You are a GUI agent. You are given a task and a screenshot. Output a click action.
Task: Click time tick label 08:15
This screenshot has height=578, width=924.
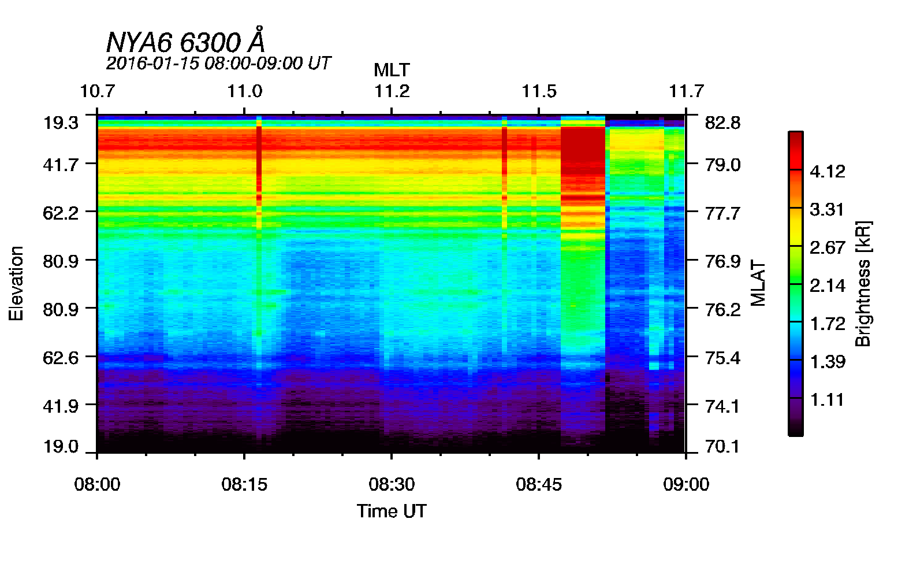coord(244,484)
